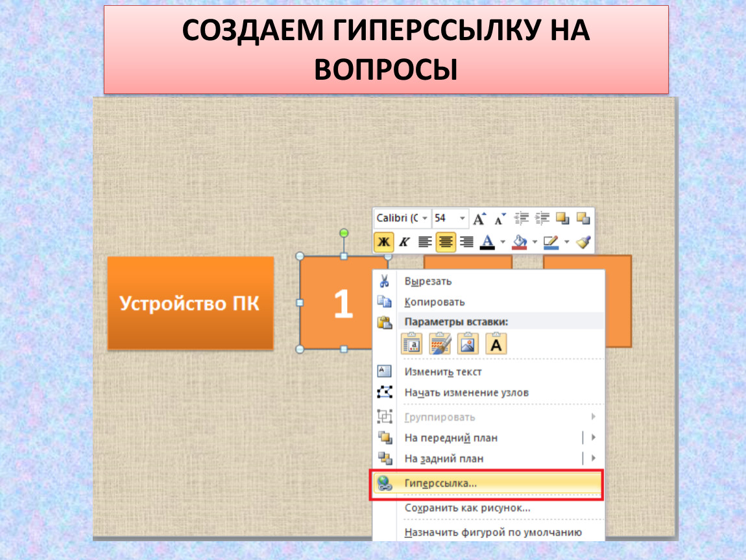Viewport: 746px width, 560px height.
Task: Click the Format Painter brush icon
Action: (x=583, y=242)
